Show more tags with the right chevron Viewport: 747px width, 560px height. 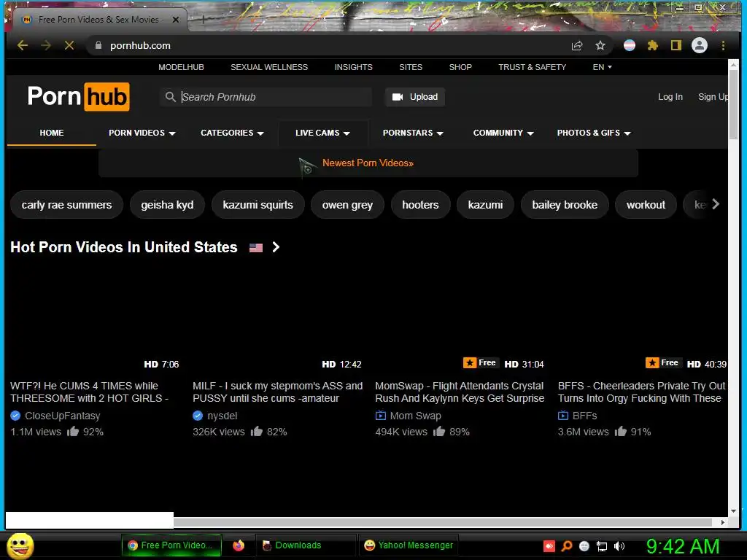[715, 204]
